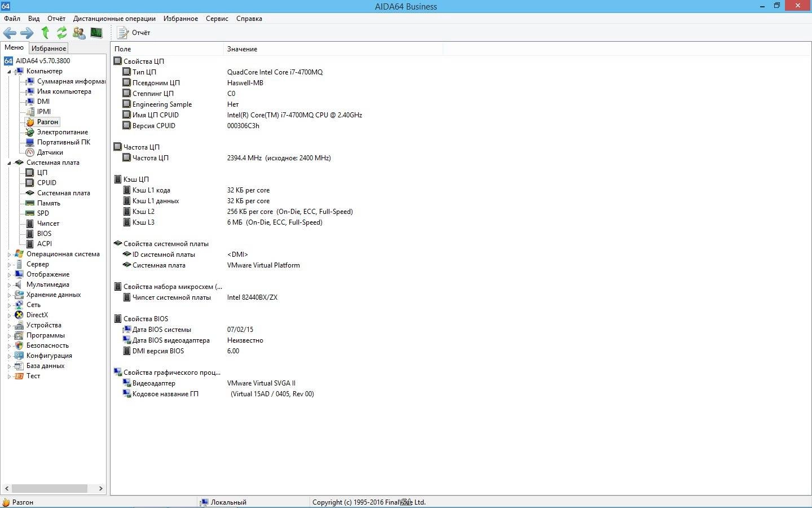Expand the DirectX node
The width and height of the screenshot is (812, 508).
coord(9,316)
